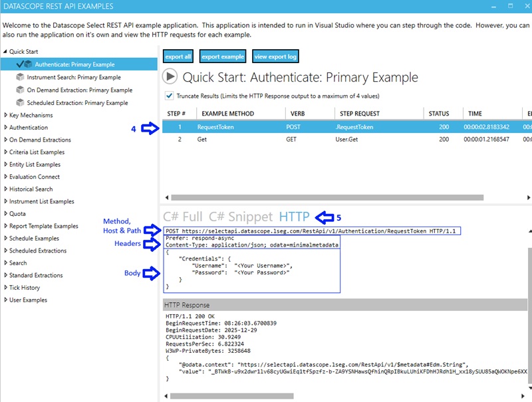
Task: Click the play button beside Quick Start title
Action: pyautogui.click(x=170, y=77)
